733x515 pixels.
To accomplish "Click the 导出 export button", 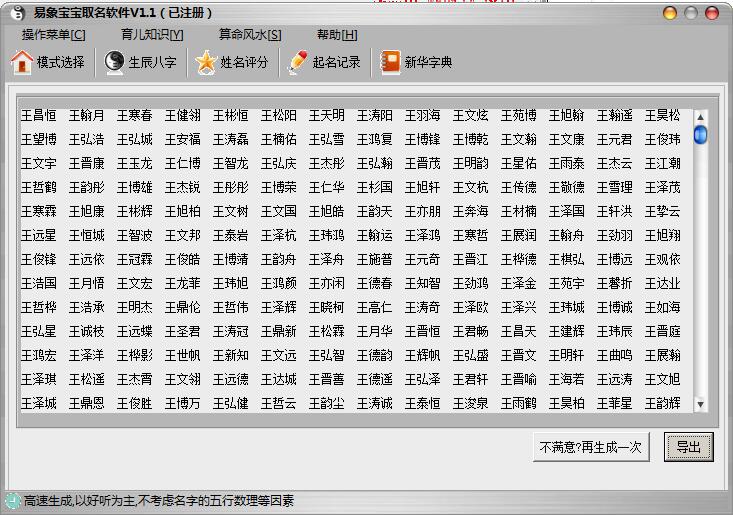I will pos(688,446).
